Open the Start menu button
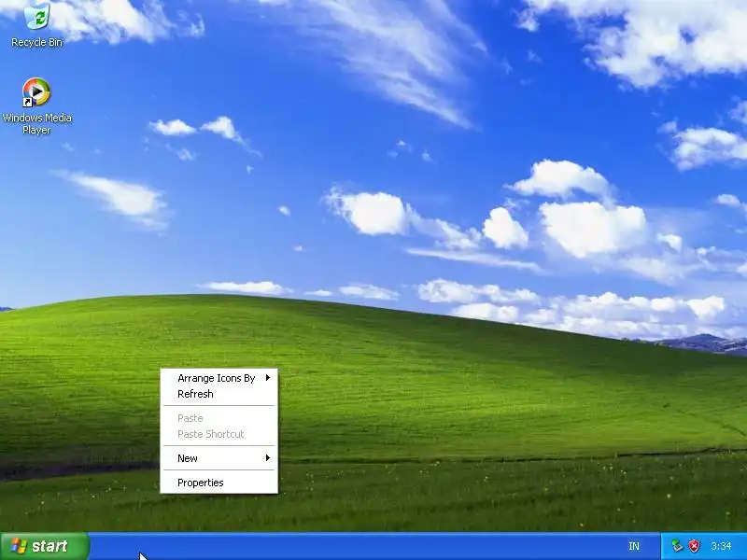 pyautogui.click(x=44, y=546)
